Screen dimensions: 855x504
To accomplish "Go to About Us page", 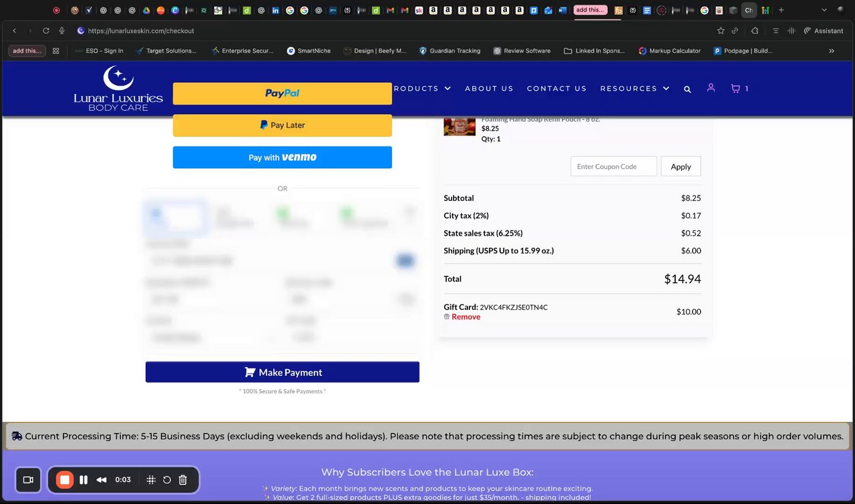I will click(489, 88).
